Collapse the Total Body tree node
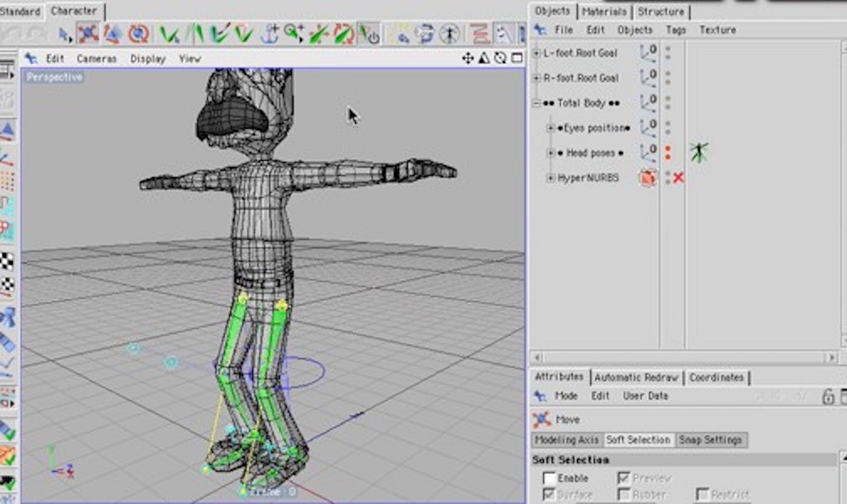Image resolution: width=847 pixels, height=504 pixels. (536, 103)
